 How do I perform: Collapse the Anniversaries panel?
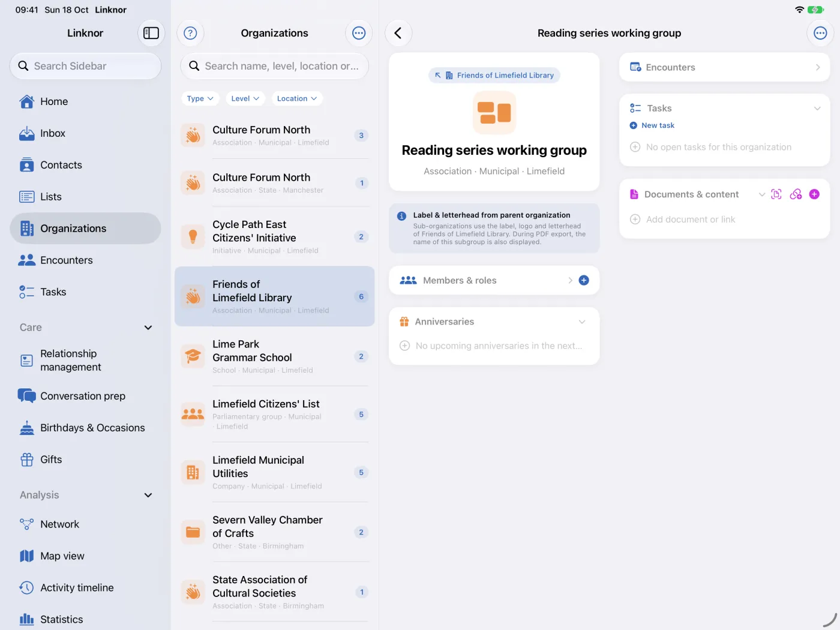click(582, 322)
